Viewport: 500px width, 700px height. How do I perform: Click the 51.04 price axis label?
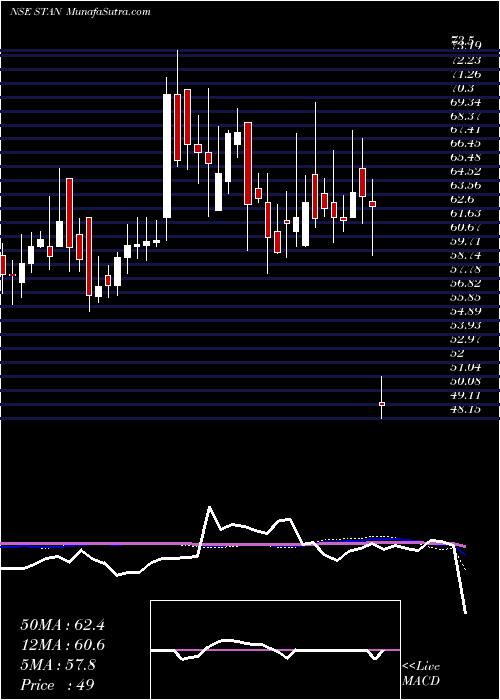(466, 367)
